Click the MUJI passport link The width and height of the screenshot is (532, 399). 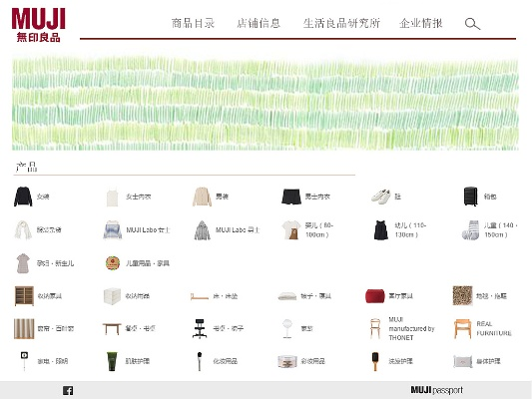coord(436,390)
